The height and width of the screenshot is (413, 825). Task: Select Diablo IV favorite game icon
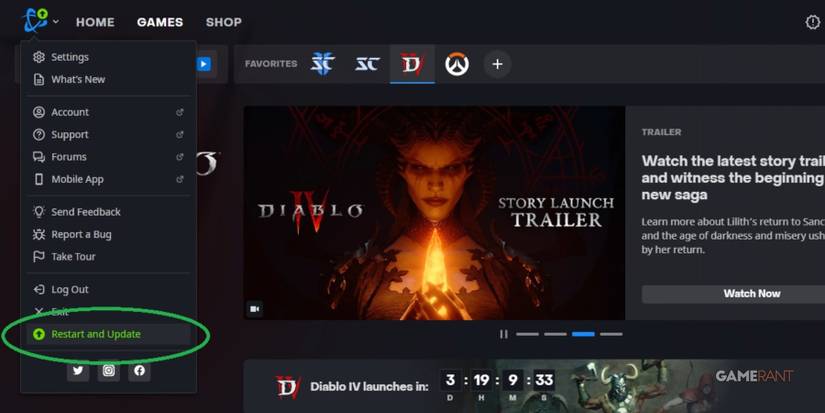tap(412, 64)
